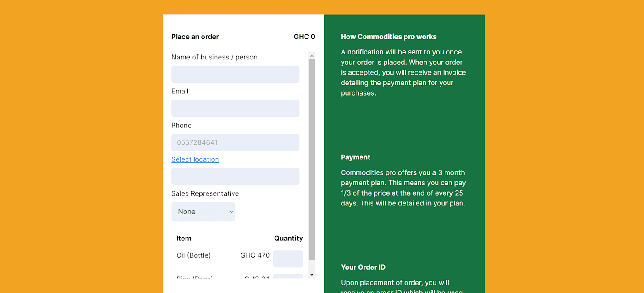Click the location input below Select location
The image size is (644, 293).
pyautogui.click(x=235, y=176)
